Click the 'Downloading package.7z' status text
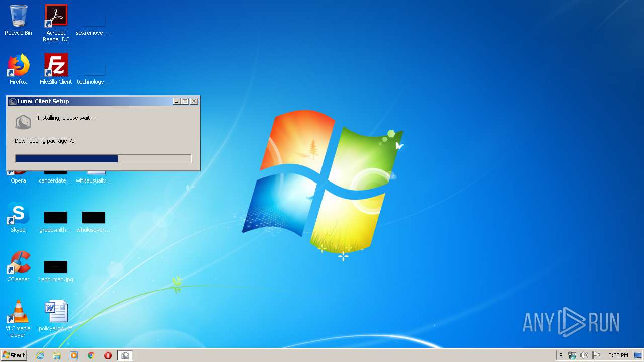The width and height of the screenshot is (644, 362). click(x=45, y=141)
